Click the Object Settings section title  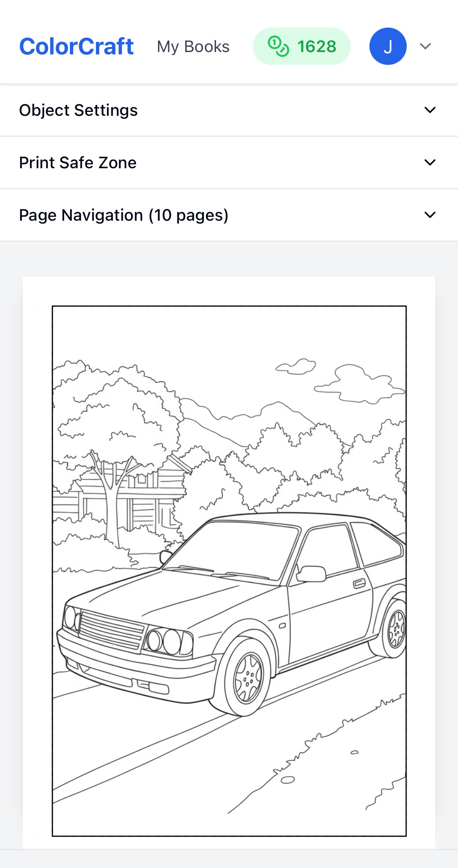coord(78,110)
